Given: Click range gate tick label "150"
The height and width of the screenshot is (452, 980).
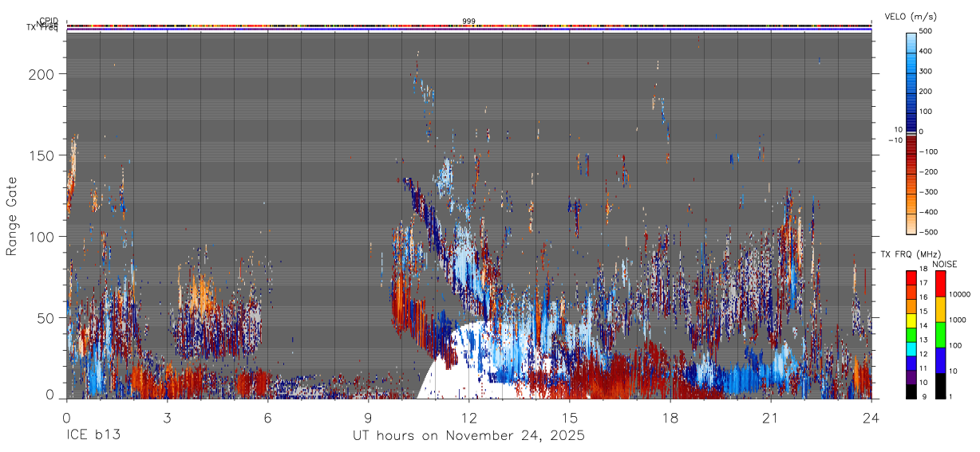Looking at the screenshot, I should [x=44, y=155].
